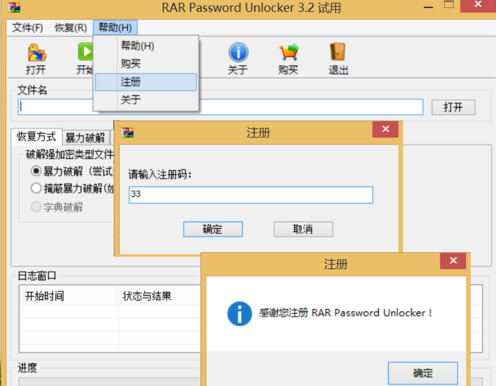Click 确定 in registration code dialog
The width and height of the screenshot is (496, 386).
[213, 229]
